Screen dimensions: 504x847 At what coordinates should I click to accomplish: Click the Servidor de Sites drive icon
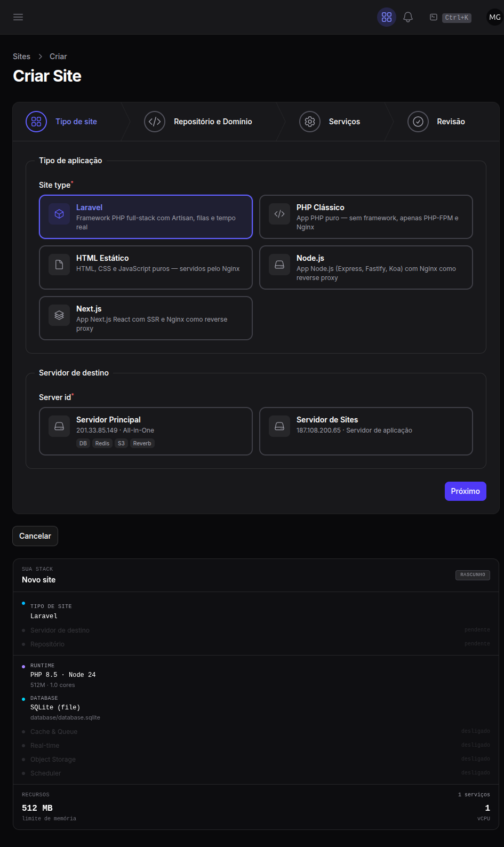(279, 426)
